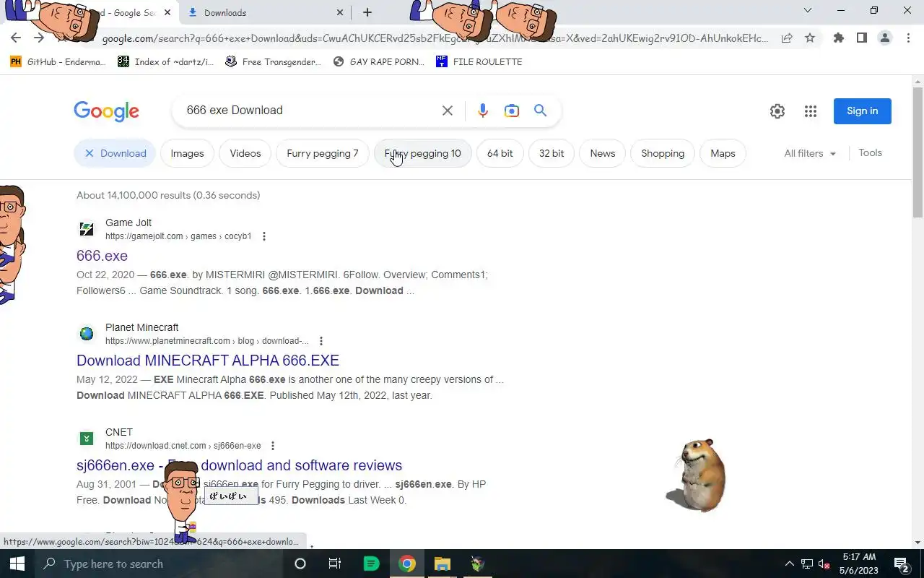The width and height of the screenshot is (924, 578).
Task: Open Google quick settings gear
Action: 777,111
